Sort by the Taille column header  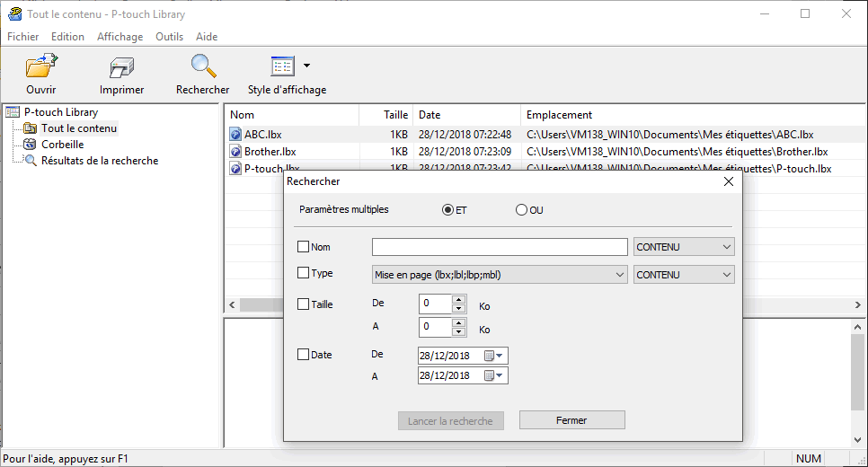coord(386,115)
